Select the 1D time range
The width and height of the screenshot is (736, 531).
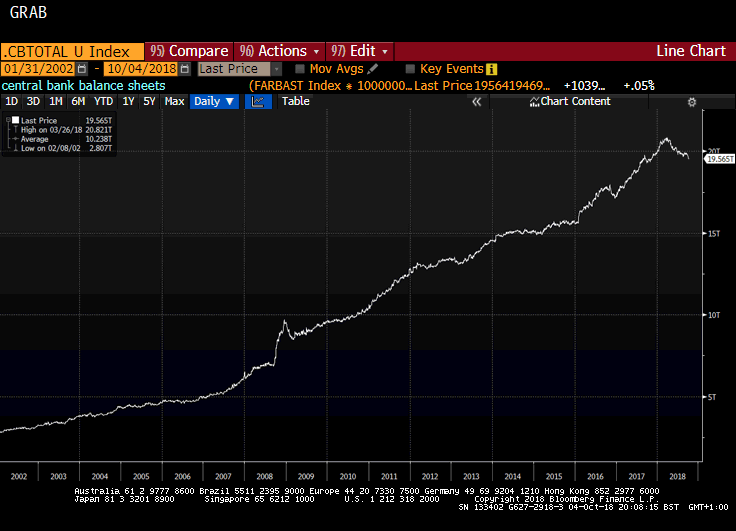[11, 101]
